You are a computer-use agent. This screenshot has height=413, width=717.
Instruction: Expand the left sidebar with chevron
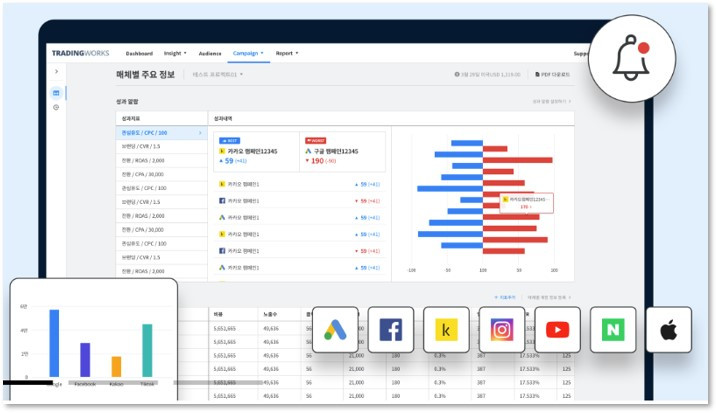[x=57, y=71]
